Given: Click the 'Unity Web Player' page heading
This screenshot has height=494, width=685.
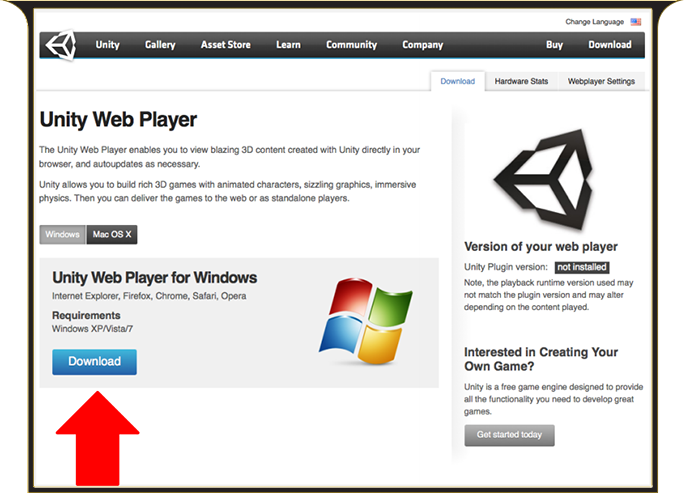Looking at the screenshot, I should (118, 120).
